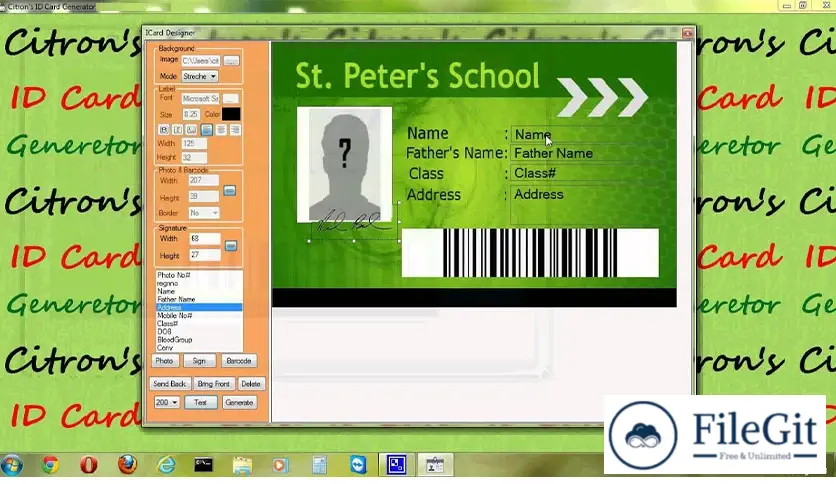Select 'Mobile No#' in the field list
This screenshot has width=836, height=484.
pos(199,316)
